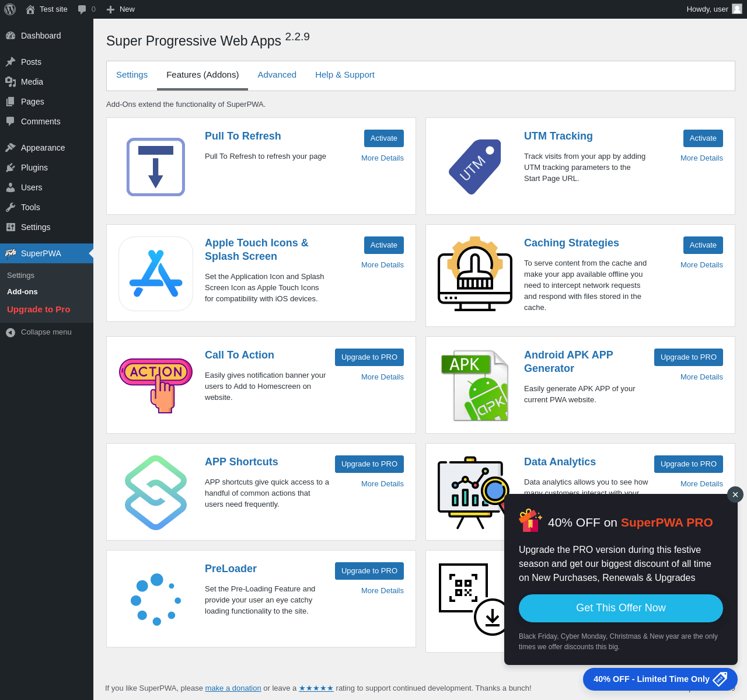Screen dimensions: 747x700
Task: Open the Caching Strategies title link
Action: pyautogui.click(x=571, y=243)
